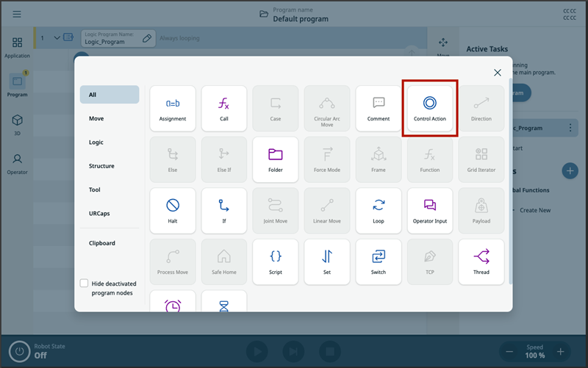Select the Control Action node
This screenshot has width=588, height=368.
pyautogui.click(x=430, y=108)
